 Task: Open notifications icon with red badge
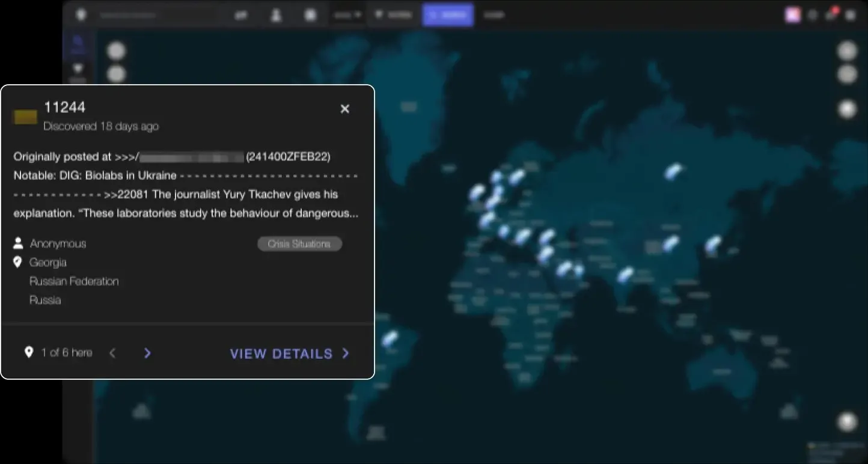coord(831,15)
